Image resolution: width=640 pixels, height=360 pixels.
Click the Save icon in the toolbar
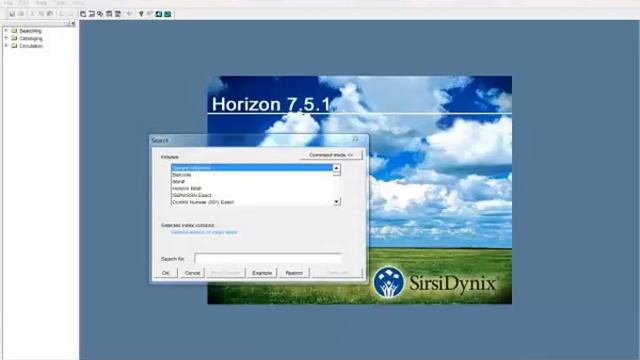coord(12,14)
